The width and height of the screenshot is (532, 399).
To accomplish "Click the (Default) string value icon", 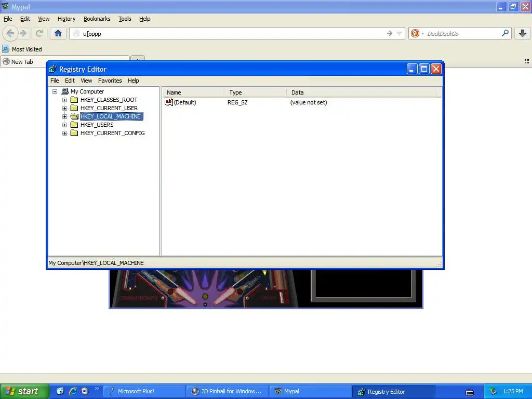I will [169, 102].
